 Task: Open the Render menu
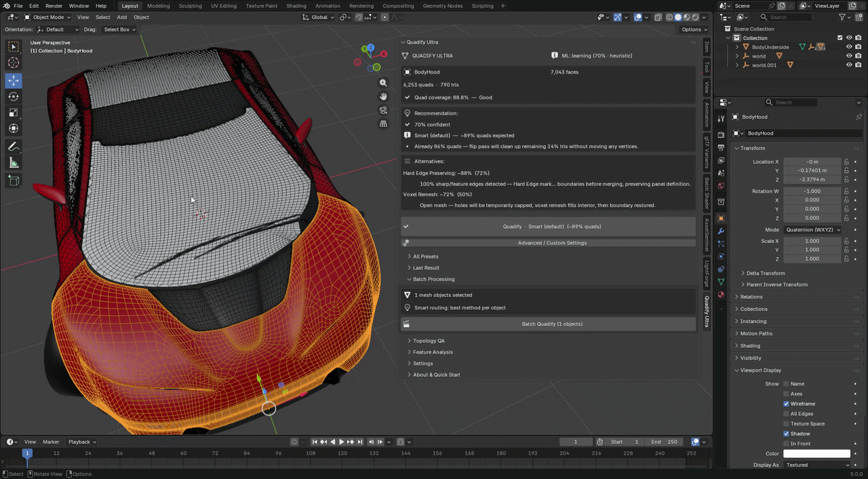pos(54,6)
